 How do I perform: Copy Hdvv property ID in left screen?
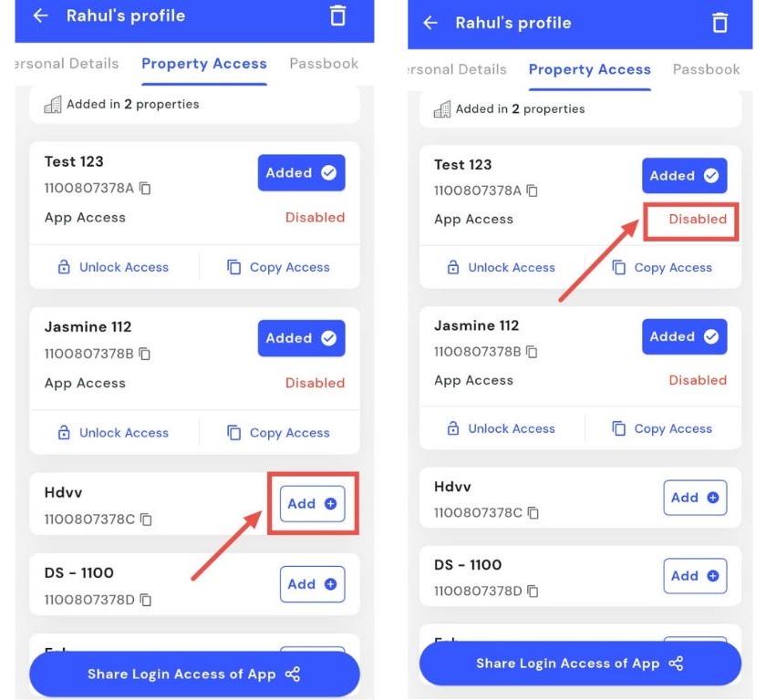(x=147, y=520)
